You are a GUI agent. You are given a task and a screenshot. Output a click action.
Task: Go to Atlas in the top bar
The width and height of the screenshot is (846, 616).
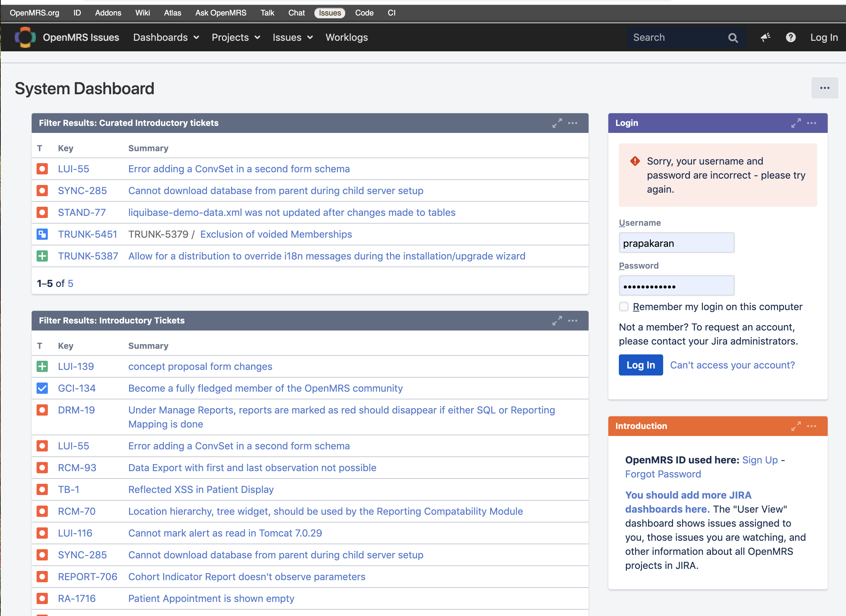(172, 13)
